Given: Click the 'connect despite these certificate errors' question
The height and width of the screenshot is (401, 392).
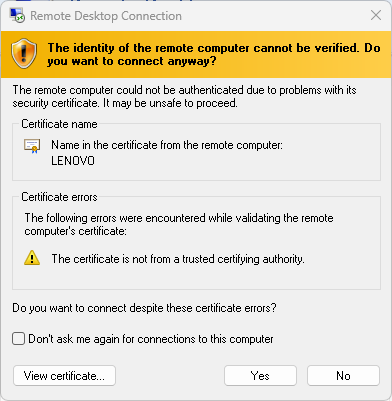Looking at the screenshot, I should point(144,308).
